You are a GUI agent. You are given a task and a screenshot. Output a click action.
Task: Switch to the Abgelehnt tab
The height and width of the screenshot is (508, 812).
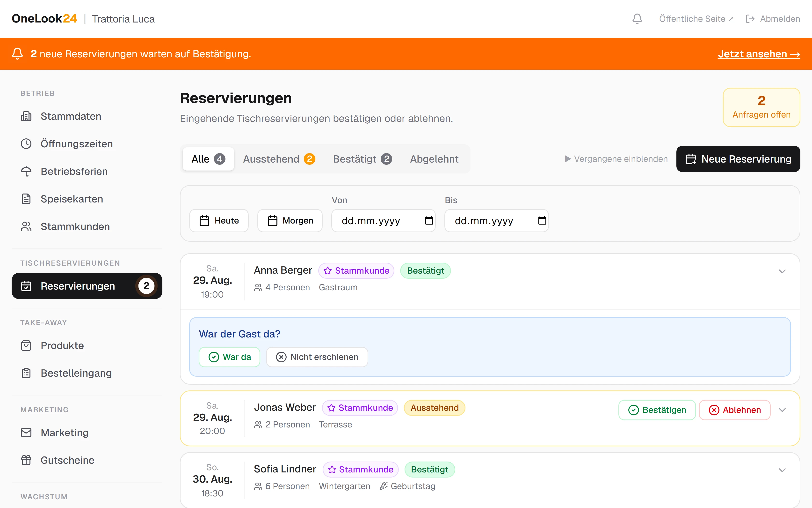pyautogui.click(x=434, y=159)
